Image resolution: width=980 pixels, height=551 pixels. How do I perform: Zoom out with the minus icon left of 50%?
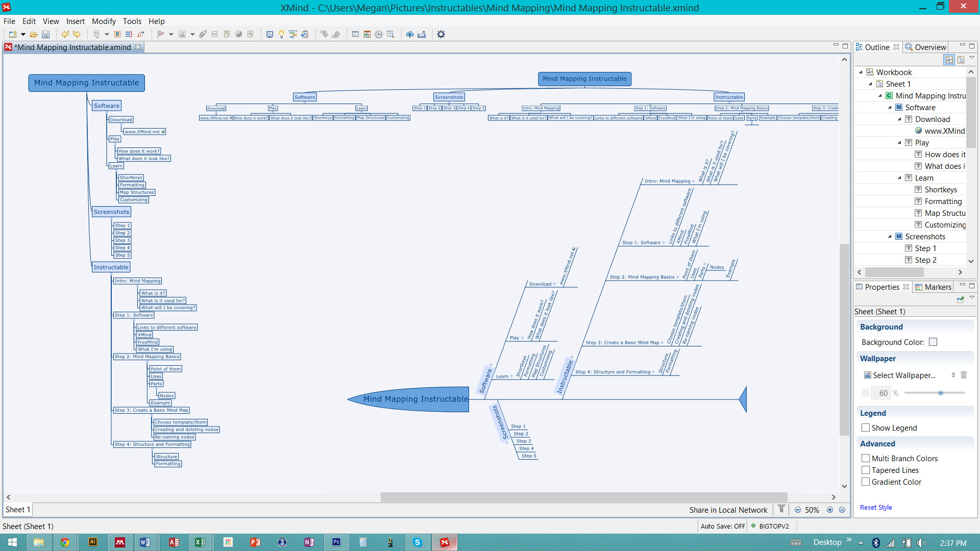tap(798, 510)
